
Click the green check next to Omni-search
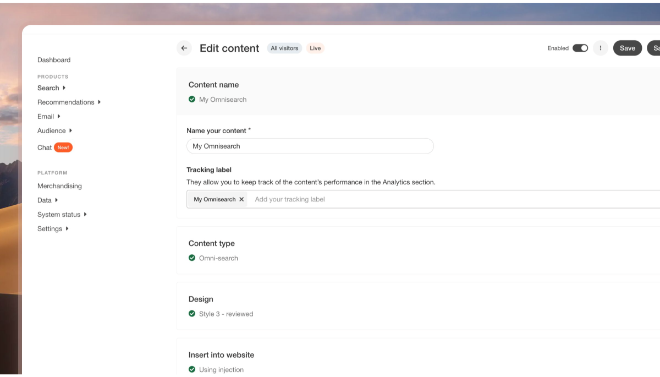pyautogui.click(x=192, y=258)
